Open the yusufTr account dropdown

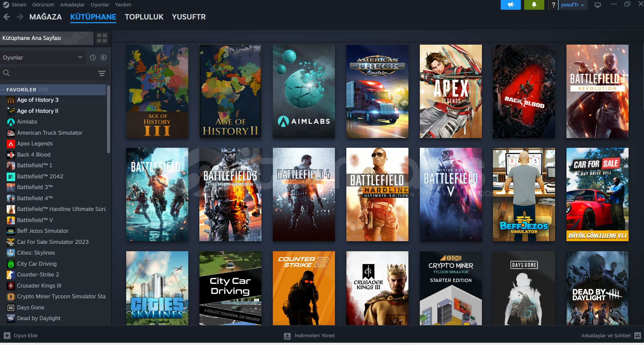pyautogui.click(x=572, y=5)
